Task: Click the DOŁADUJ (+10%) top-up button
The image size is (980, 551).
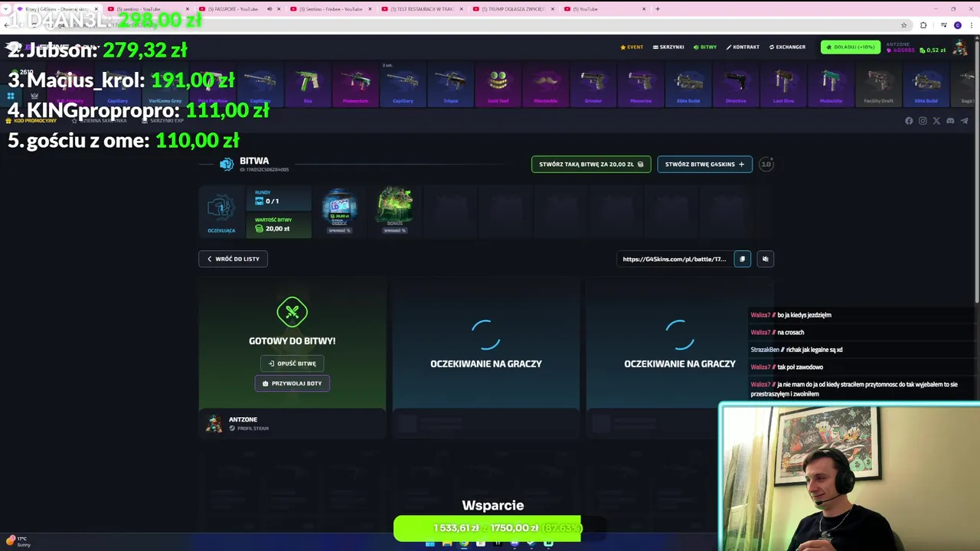Action: 851,47
